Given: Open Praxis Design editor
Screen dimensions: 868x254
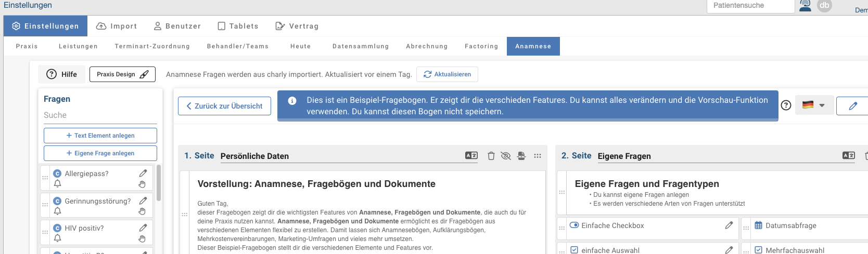Looking at the screenshot, I should [122, 74].
